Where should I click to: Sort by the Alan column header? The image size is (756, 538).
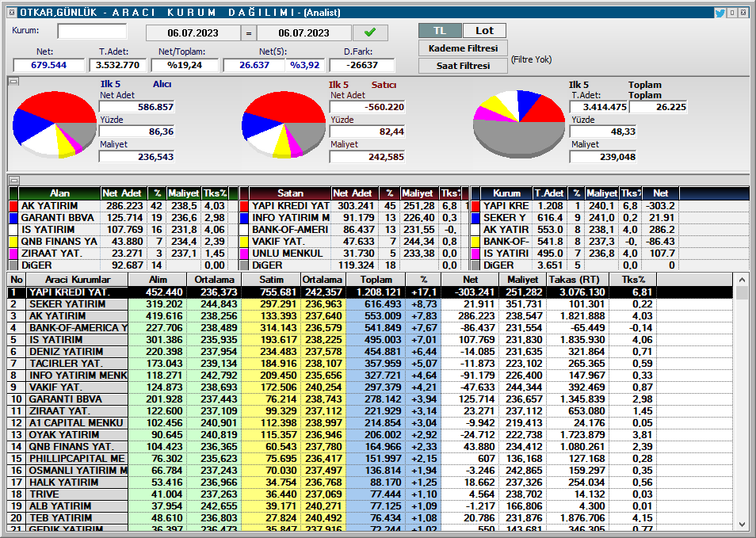[59, 193]
